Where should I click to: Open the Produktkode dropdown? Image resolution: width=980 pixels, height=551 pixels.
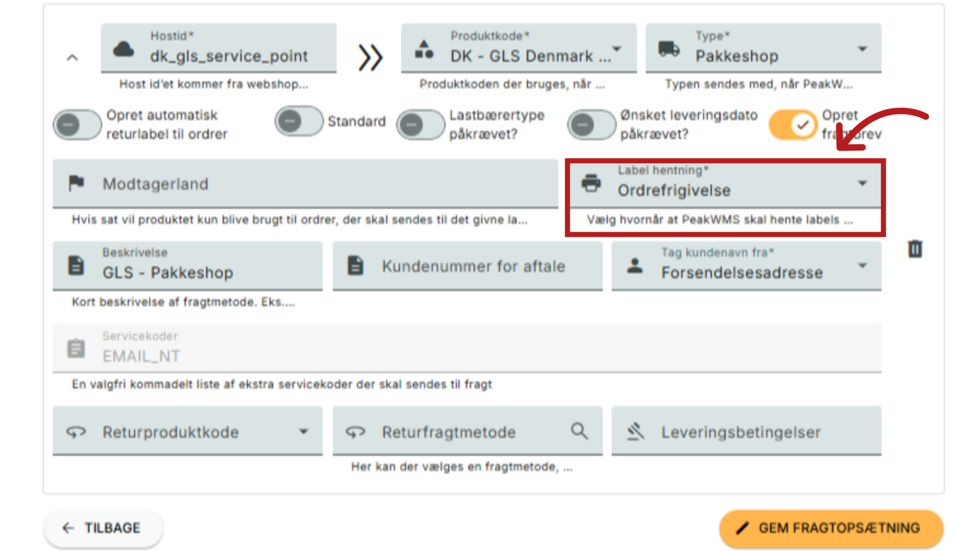point(617,49)
